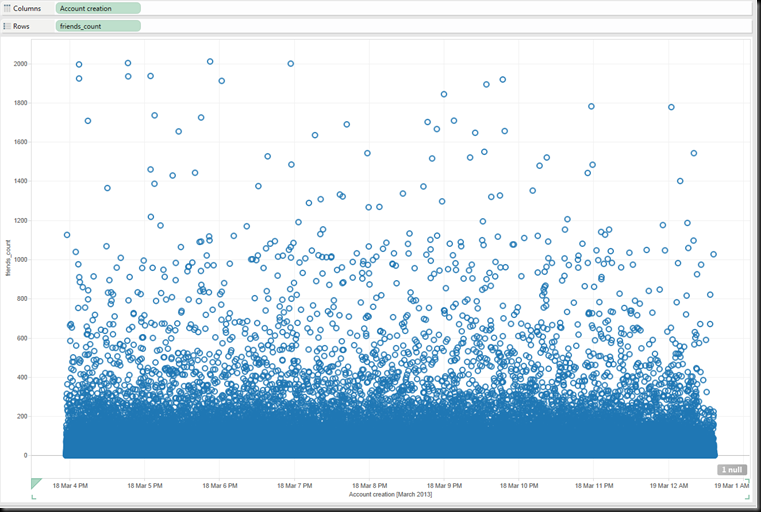Image resolution: width=761 pixels, height=512 pixels.
Task: Click the 18 Mar 8 PM axis label
Action: click(369, 485)
